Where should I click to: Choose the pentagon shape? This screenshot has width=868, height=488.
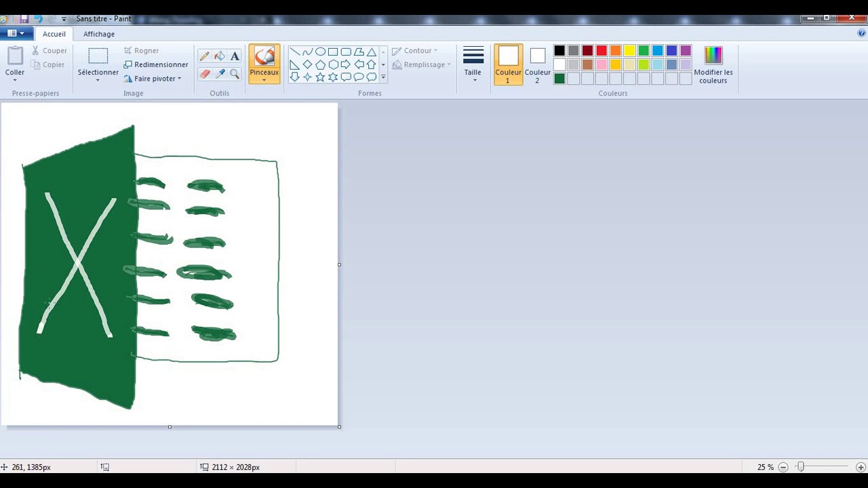click(320, 65)
